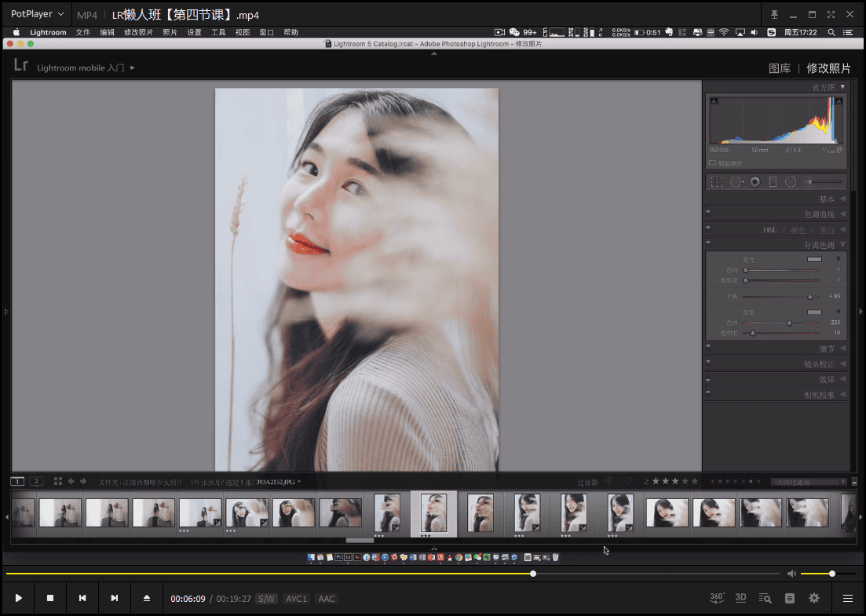Toggle PotPlayer 3D mode

click(740, 598)
